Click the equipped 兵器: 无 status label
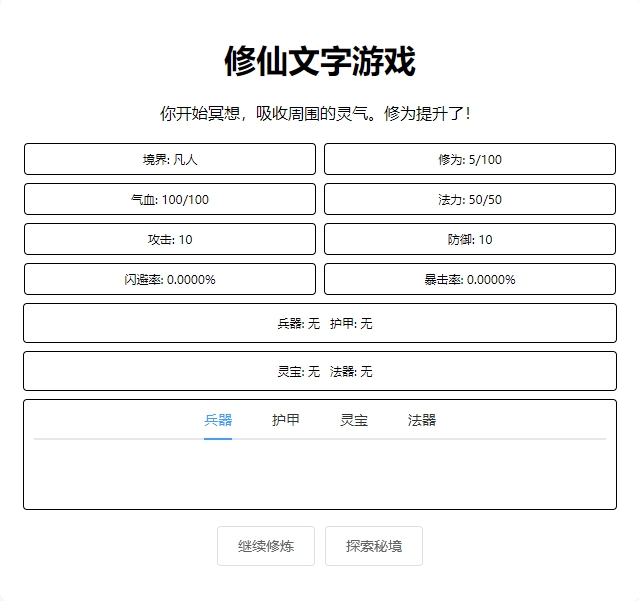Screen dimensions: 639x601 point(298,323)
